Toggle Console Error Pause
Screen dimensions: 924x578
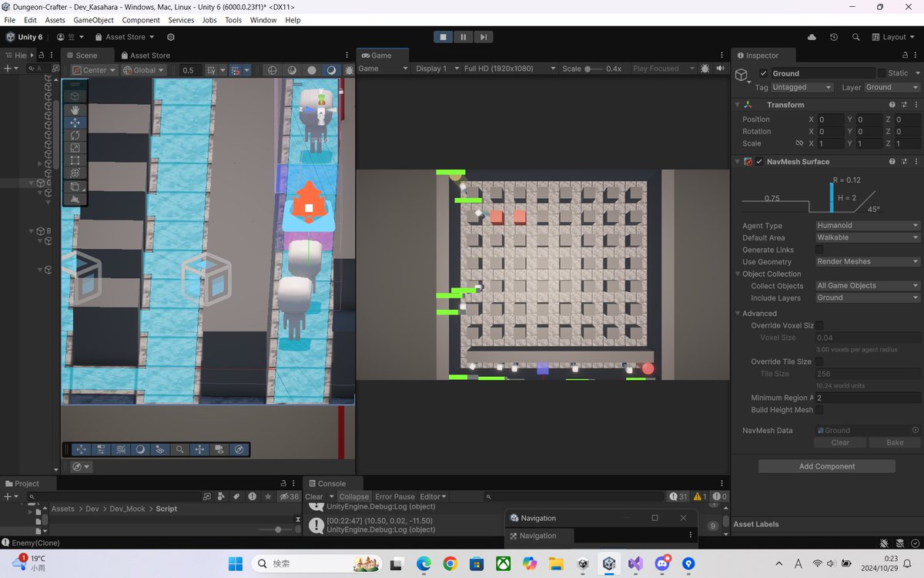click(395, 497)
